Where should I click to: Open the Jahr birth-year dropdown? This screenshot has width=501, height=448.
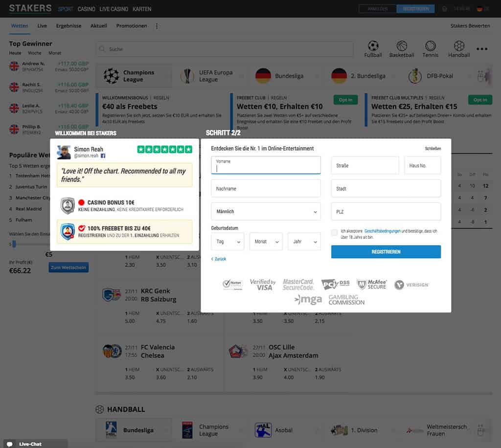tap(304, 242)
